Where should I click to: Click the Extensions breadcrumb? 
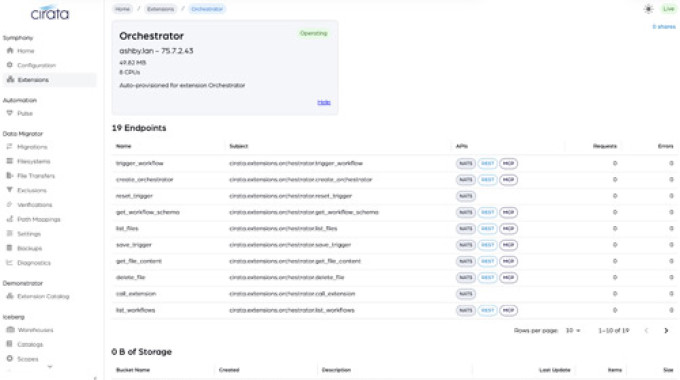point(160,9)
